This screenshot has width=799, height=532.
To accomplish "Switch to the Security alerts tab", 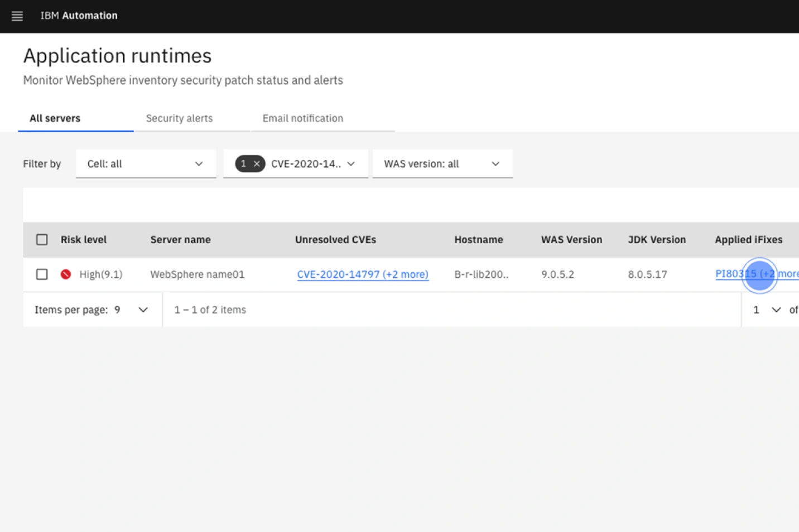I will click(x=179, y=118).
